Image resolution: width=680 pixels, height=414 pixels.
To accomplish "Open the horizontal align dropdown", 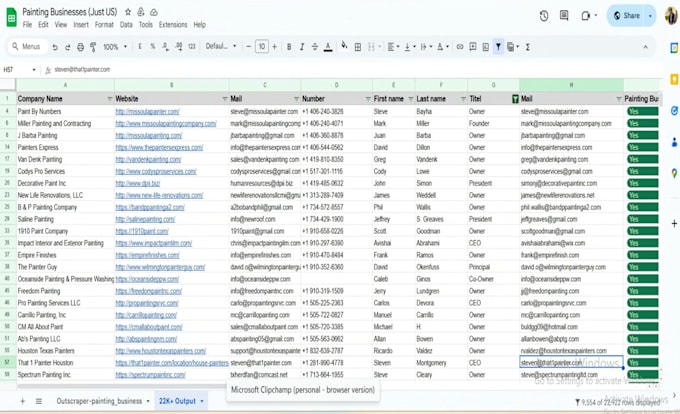I will point(392,47).
